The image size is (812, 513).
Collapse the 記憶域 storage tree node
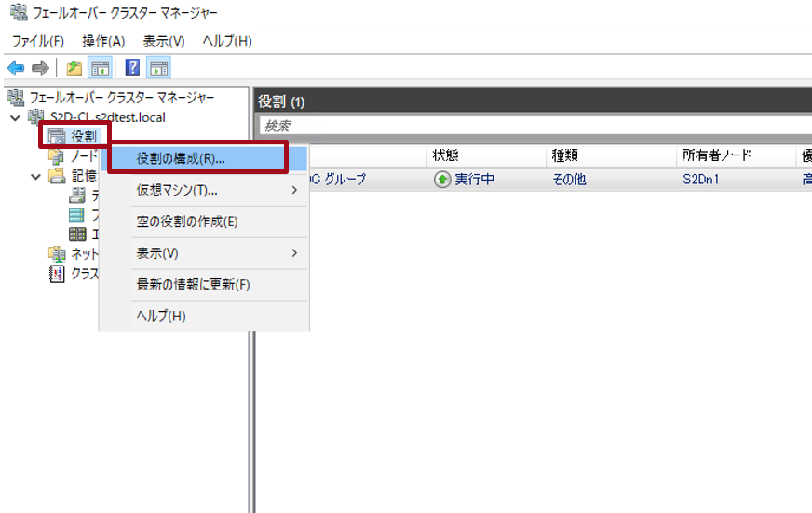[36, 176]
